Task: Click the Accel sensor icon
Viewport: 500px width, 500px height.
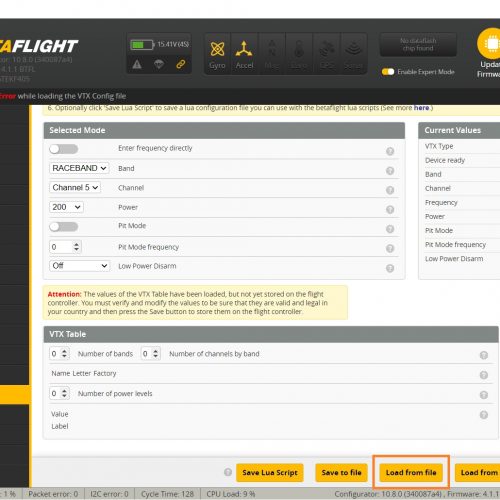Action: (244, 49)
